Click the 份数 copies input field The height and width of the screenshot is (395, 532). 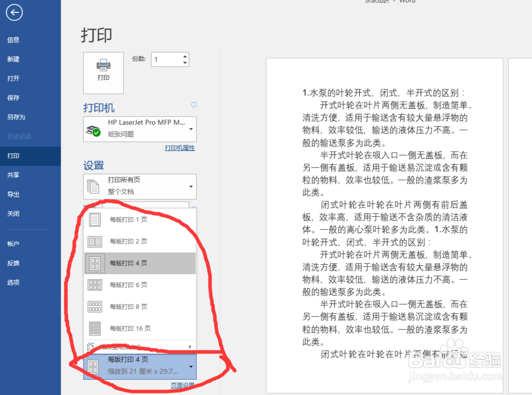pyautogui.click(x=167, y=60)
